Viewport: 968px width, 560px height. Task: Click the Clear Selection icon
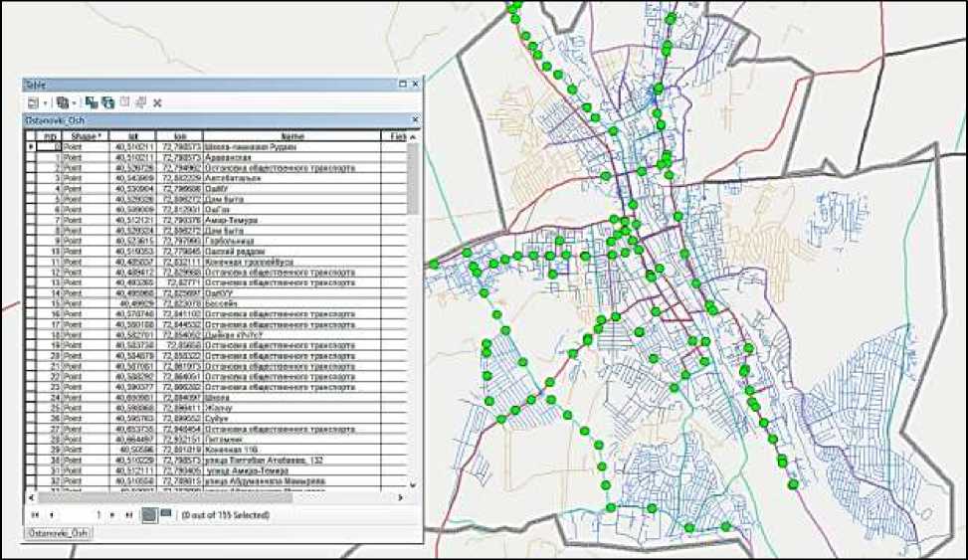124,102
